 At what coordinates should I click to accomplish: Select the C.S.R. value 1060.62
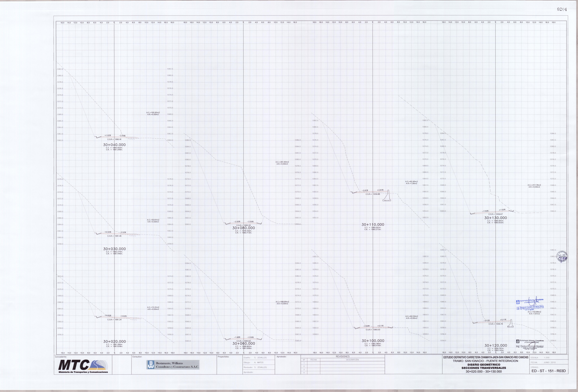coord(247,341)
